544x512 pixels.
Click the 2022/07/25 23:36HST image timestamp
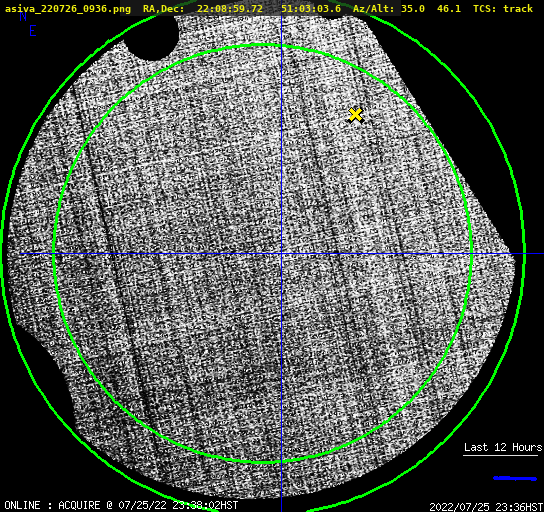point(486,507)
